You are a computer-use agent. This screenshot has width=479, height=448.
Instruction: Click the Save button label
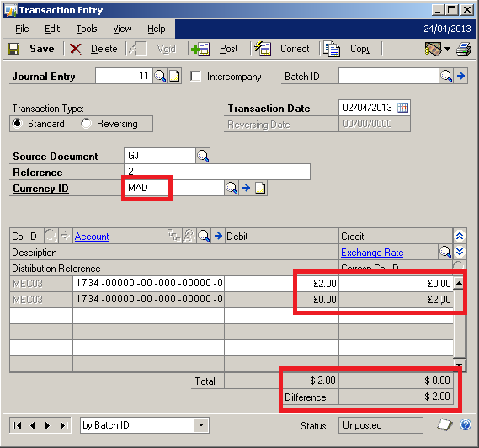(x=42, y=49)
